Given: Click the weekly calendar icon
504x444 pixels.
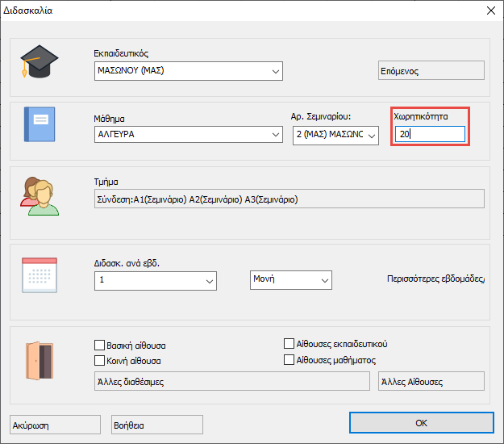Looking at the screenshot, I should (39, 274).
